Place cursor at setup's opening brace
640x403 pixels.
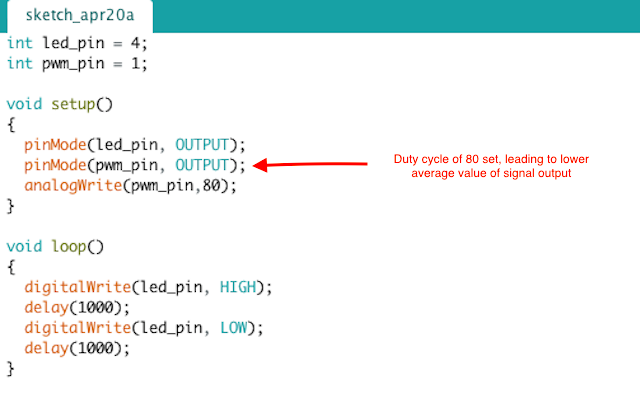point(11,125)
